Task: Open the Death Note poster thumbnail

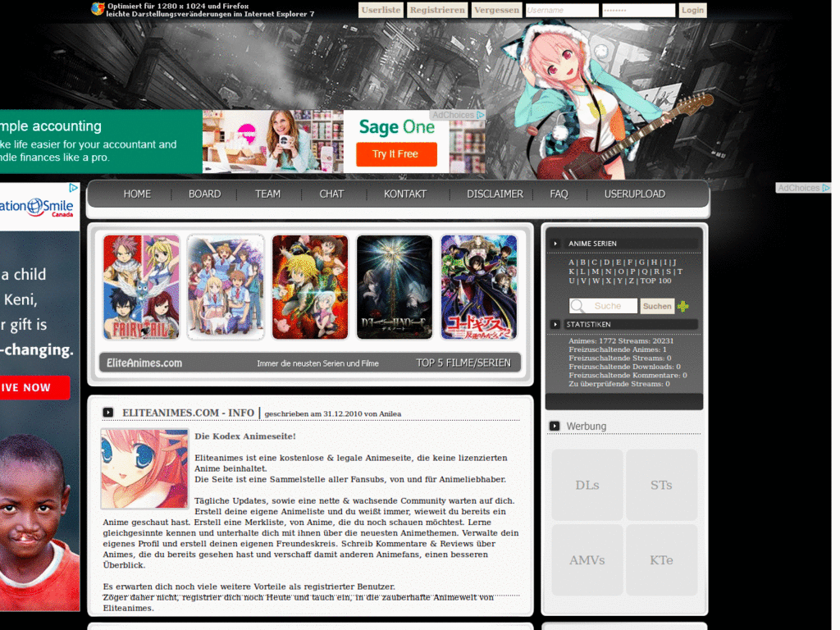Action: tap(395, 287)
